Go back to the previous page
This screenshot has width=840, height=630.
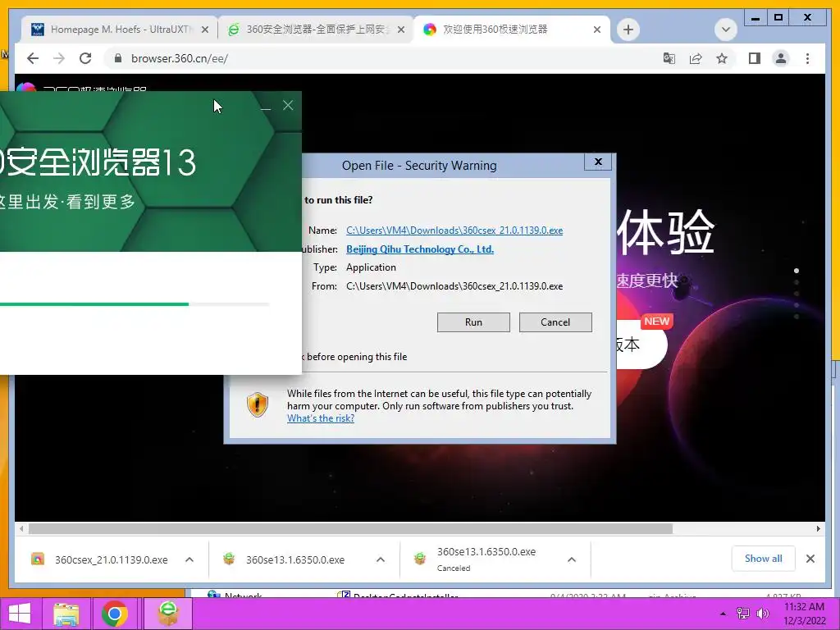[33, 58]
